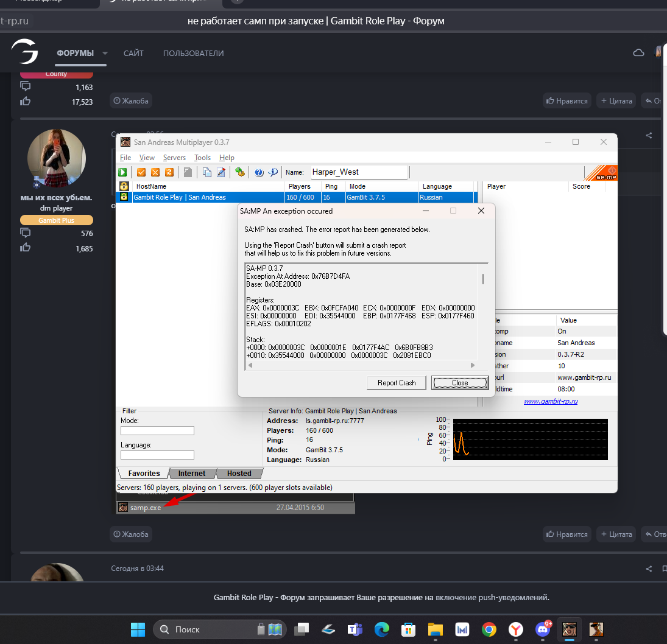
Task: Open Discord from the taskbar
Action: pos(542,629)
